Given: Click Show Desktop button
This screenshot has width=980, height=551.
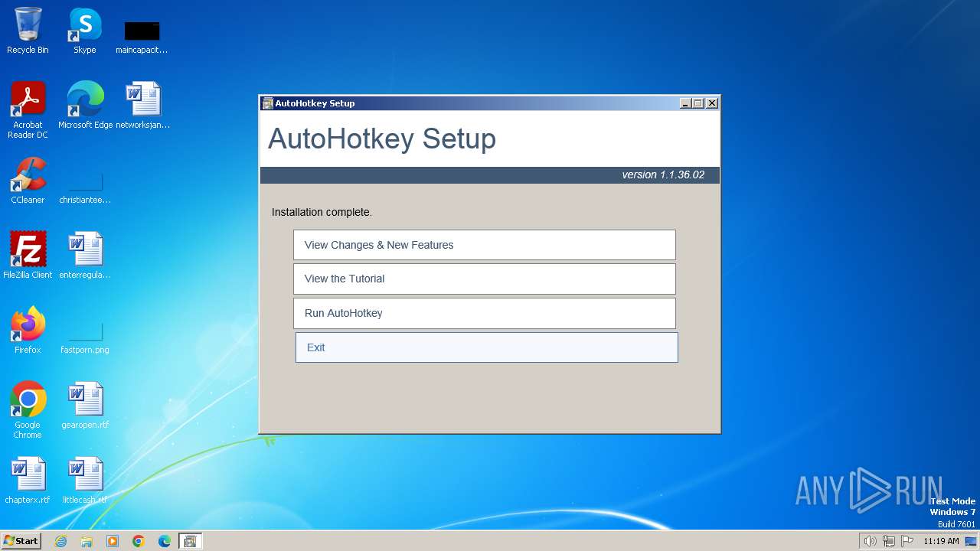Looking at the screenshot, I should [x=972, y=541].
